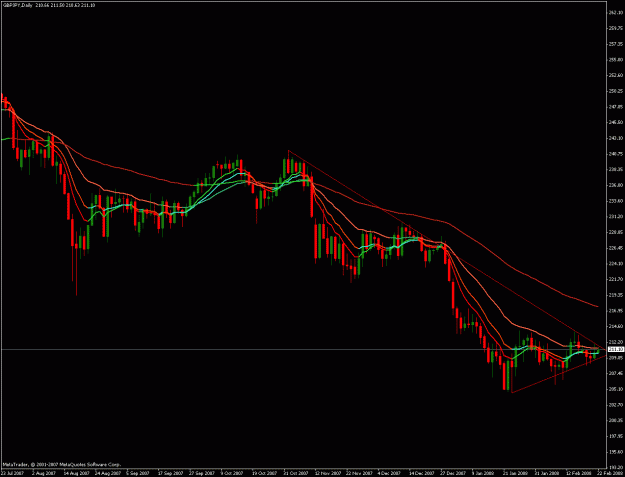The image size is (625, 477).
Task: Select the 5 Sep 2007 date label
Action: (137, 473)
